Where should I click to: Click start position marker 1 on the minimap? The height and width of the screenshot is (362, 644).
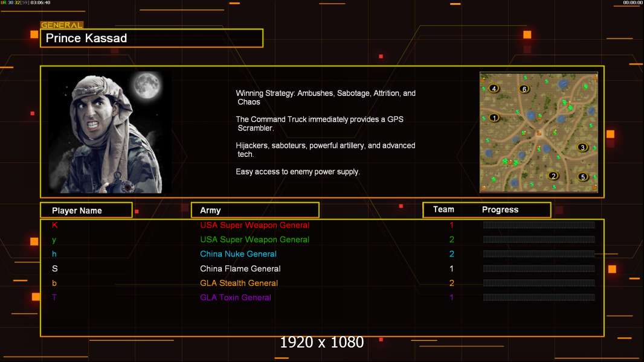pyautogui.click(x=494, y=118)
